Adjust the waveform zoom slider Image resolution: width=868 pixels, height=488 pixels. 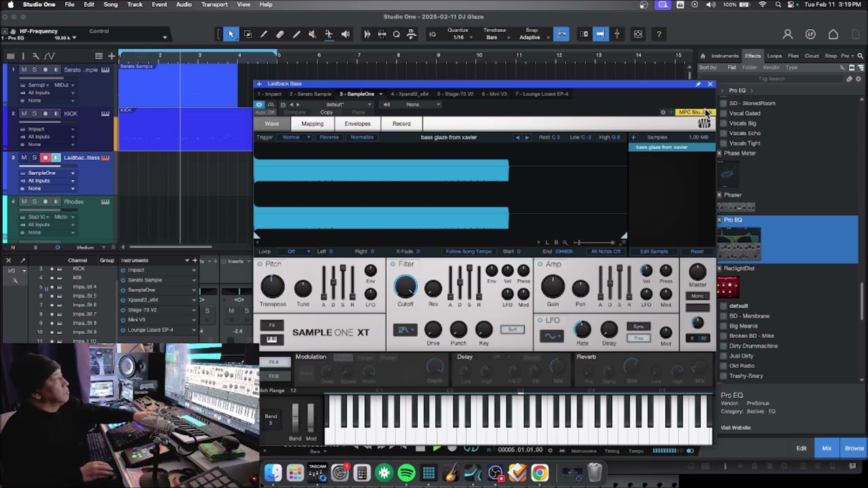tap(593, 243)
